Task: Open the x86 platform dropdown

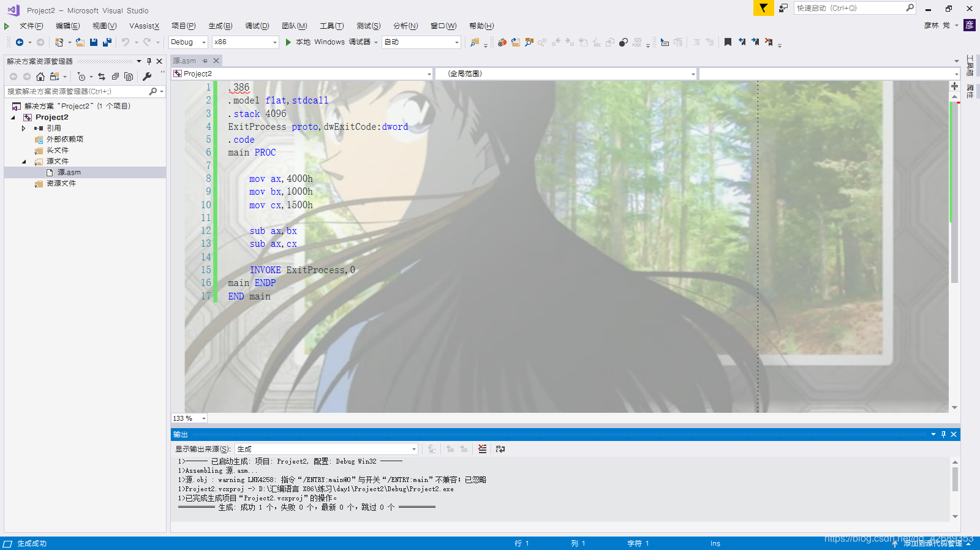Action: 246,42
